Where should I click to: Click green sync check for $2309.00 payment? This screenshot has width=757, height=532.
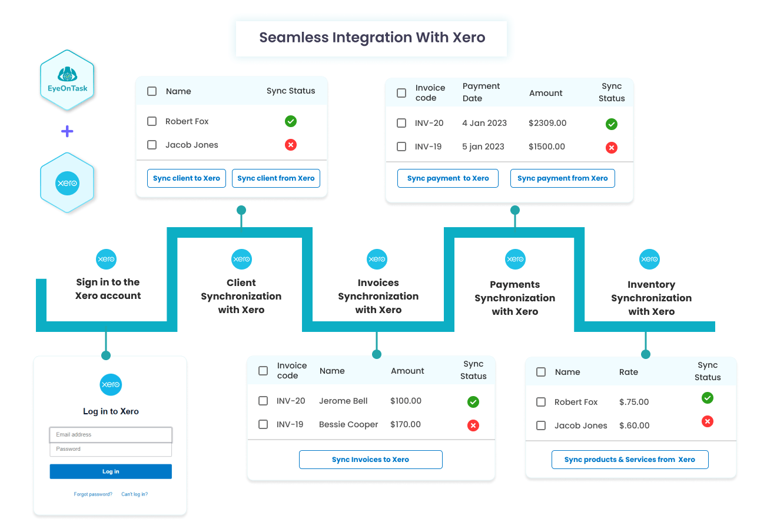tap(612, 124)
